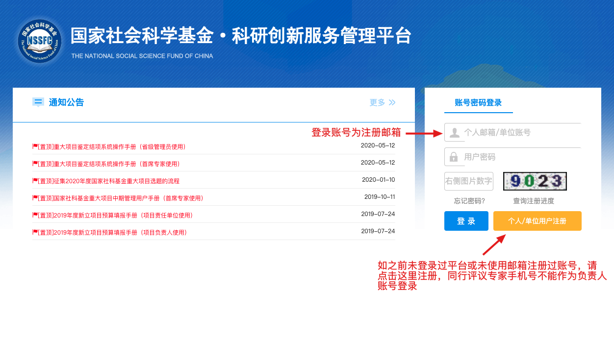Click the date 2020-01-10

click(x=378, y=180)
